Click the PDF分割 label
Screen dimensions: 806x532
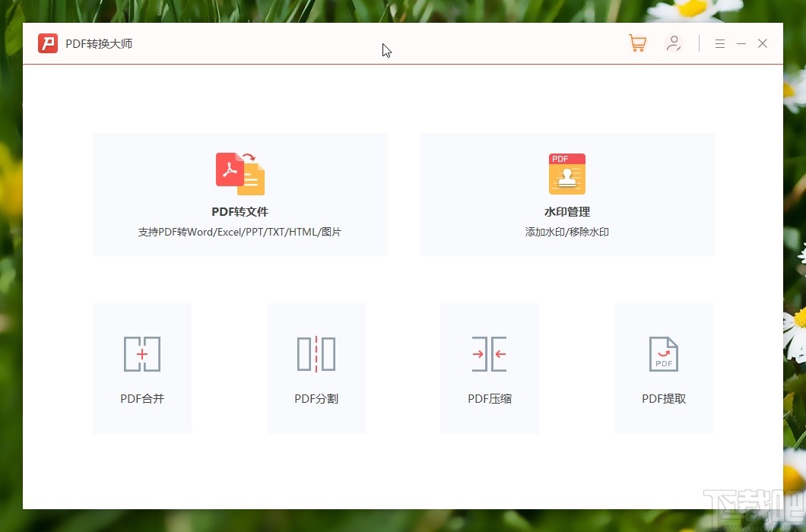click(316, 397)
